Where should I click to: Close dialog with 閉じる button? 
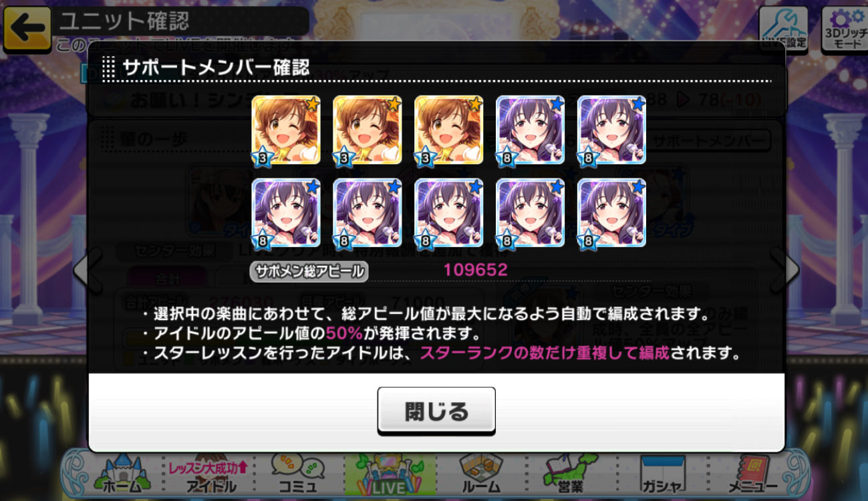tap(436, 410)
